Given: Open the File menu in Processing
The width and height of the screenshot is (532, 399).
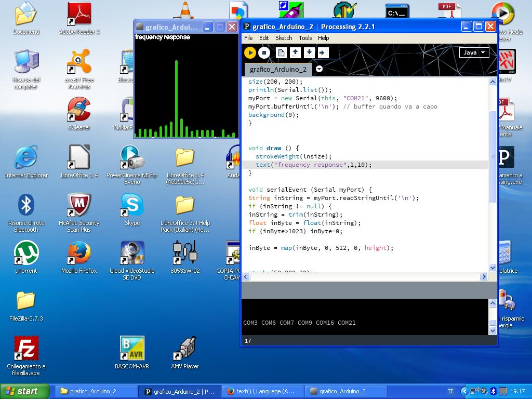Looking at the screenshot, I should (248, 38).
